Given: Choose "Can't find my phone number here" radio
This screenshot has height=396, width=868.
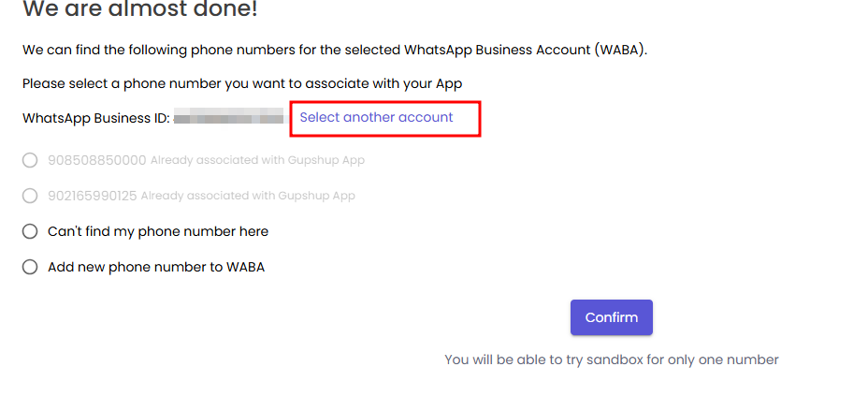Looking at the screenshot, I should pos(30,231).
